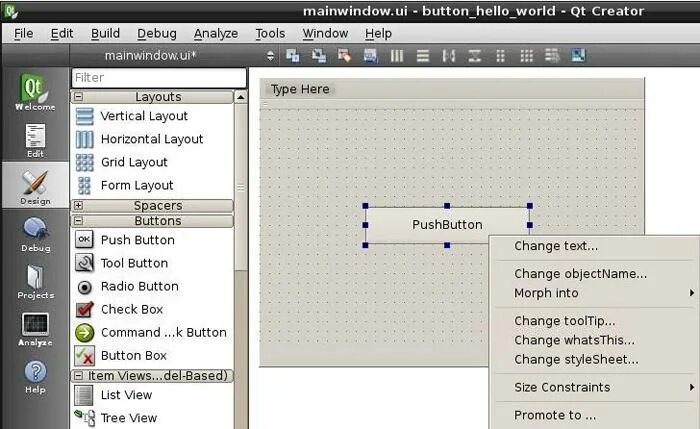Click Type Here in form menu bar
The height and width of the screenshot is (429, 700).
point(300,89)
